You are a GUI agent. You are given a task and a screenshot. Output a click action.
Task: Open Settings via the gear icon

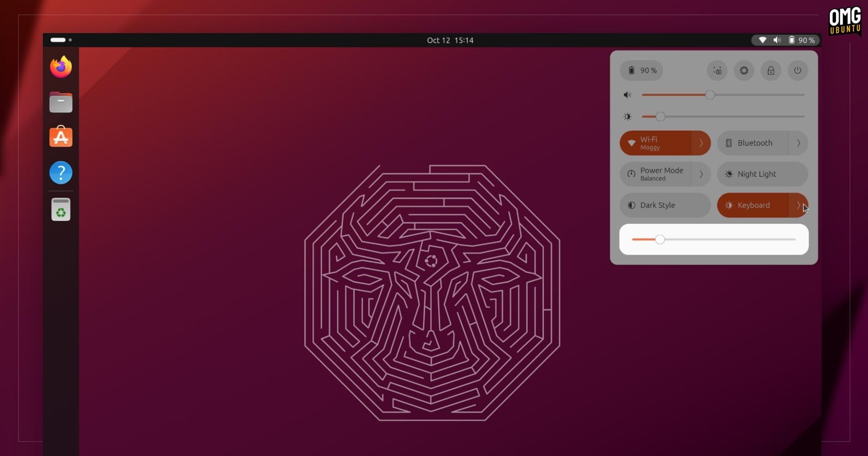click(744, 71)
